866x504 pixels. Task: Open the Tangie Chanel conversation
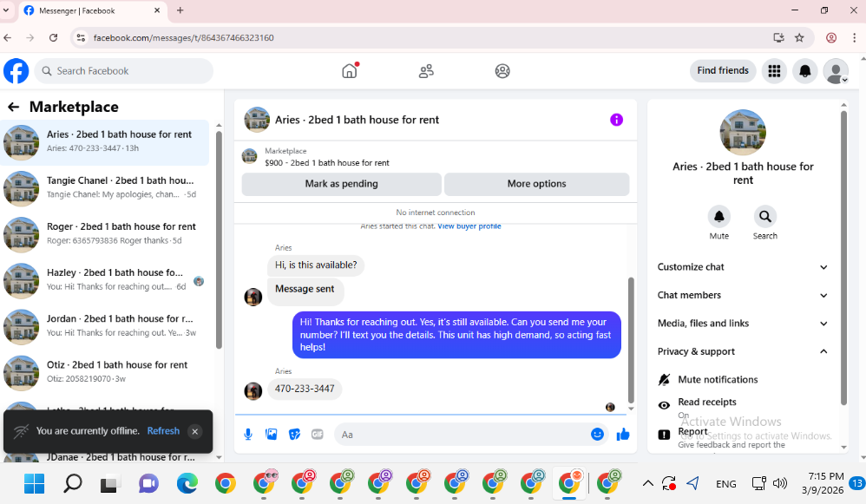[105, 188]
